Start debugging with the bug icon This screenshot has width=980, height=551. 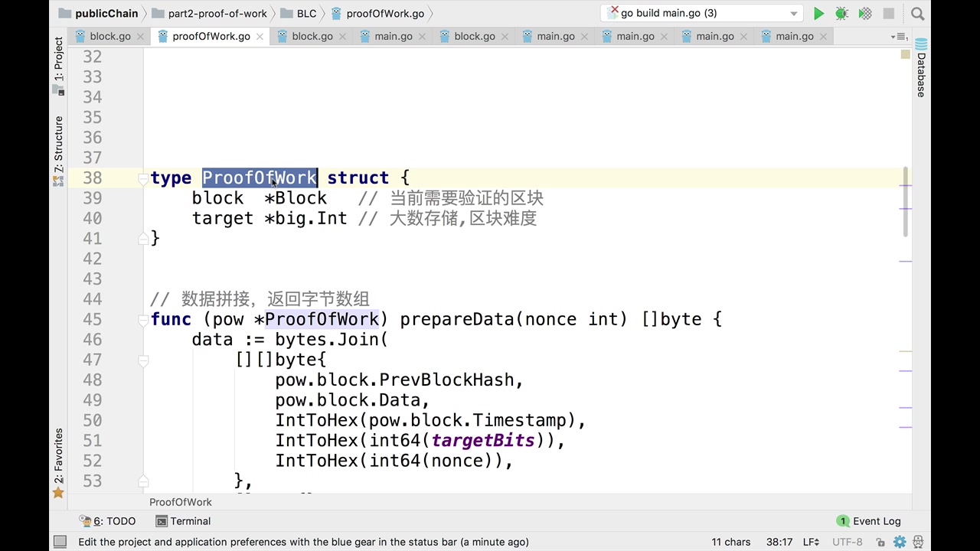(x=841, y=13)
